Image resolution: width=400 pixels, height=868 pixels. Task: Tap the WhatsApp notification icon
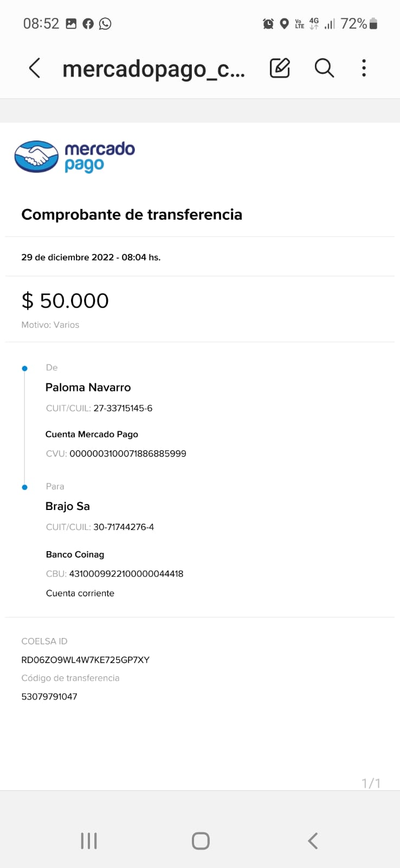[x=105, y=23]
